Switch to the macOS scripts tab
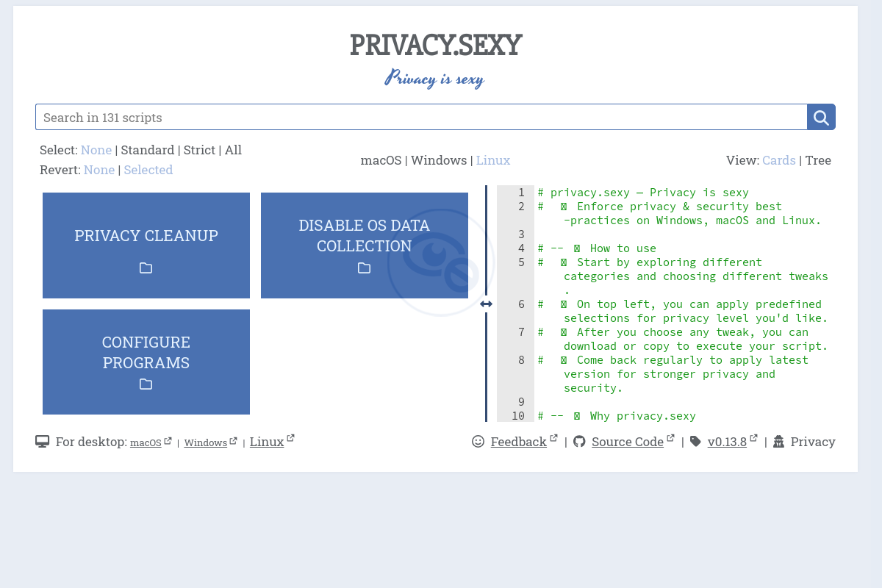This screenshot has width=882, height=588. [381, 160]
